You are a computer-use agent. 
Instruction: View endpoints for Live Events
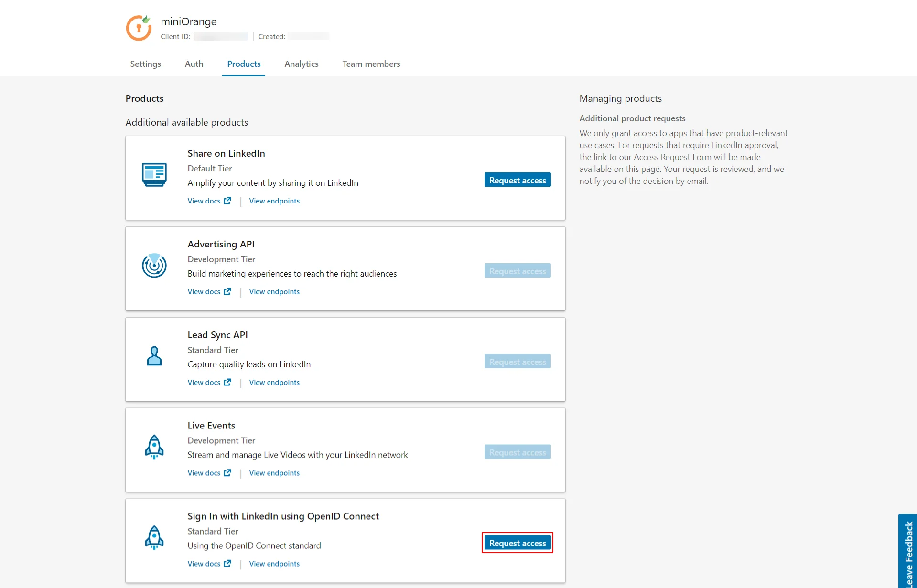point(274,473)
